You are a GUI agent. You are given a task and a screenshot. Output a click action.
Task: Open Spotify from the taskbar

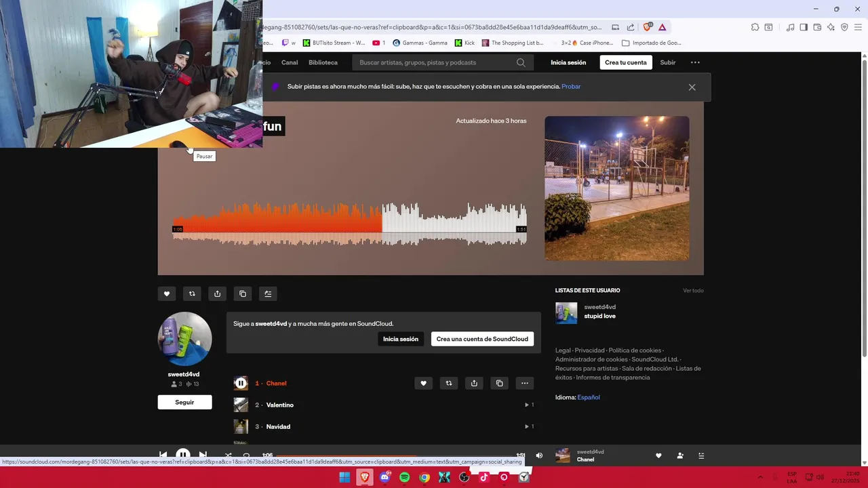click(405, 477)
